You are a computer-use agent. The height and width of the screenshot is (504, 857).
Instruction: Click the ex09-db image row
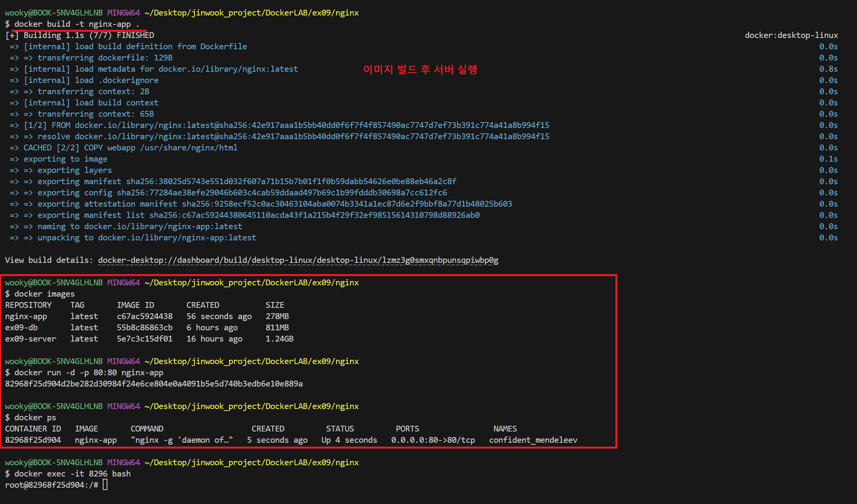click(x=21, y=328)
